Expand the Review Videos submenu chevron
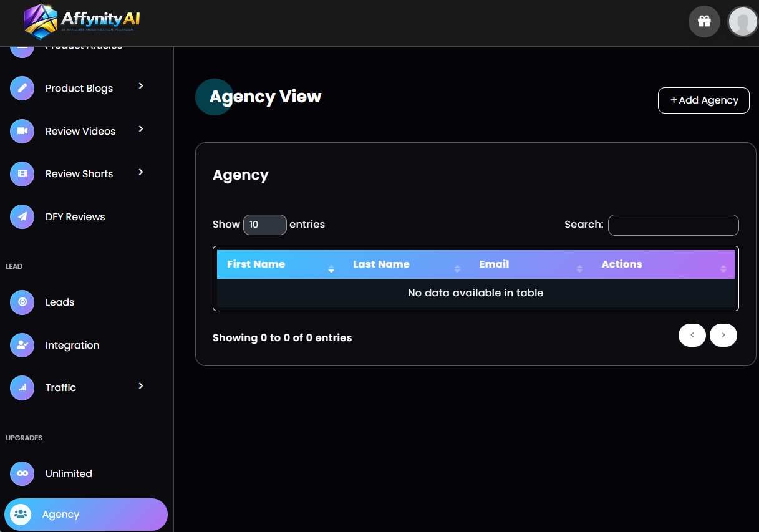 click(x=141, y=129)
